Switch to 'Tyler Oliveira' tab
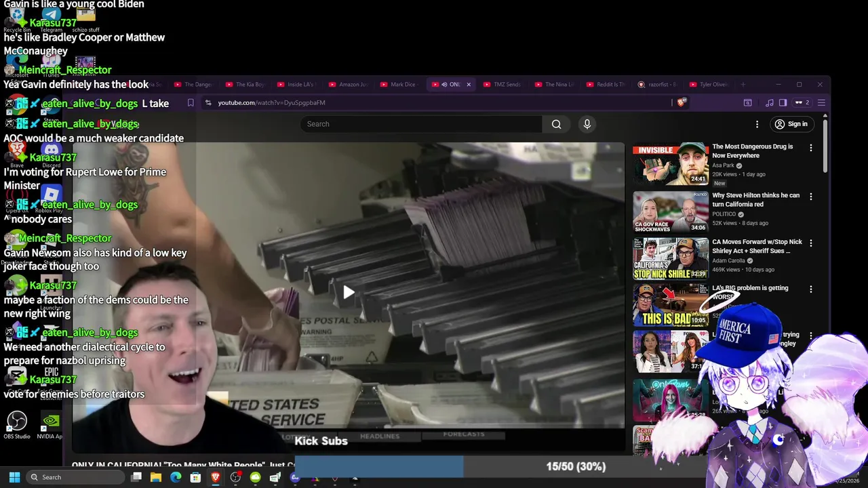Image resolution: width=868 pixels, height=488 pixels. point(709,85)
